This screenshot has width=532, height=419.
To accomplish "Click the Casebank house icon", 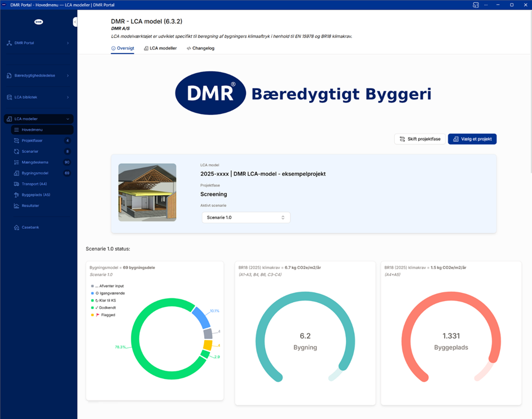I will [x=16, y=227].
